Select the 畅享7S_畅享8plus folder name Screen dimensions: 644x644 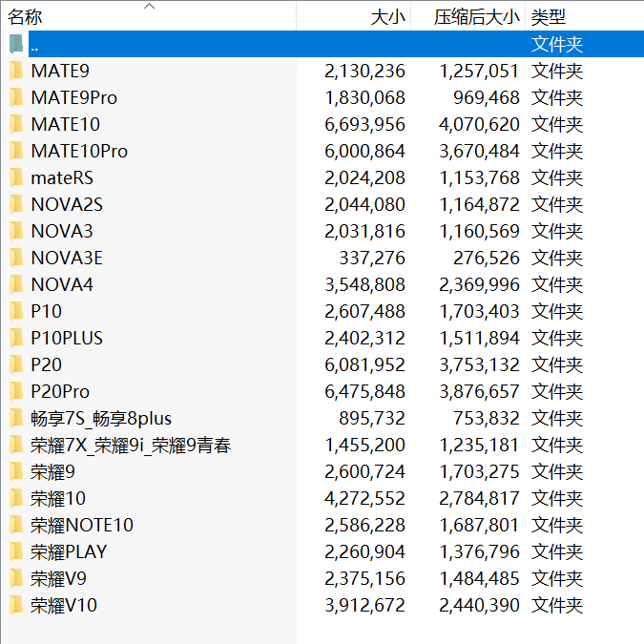101,418
